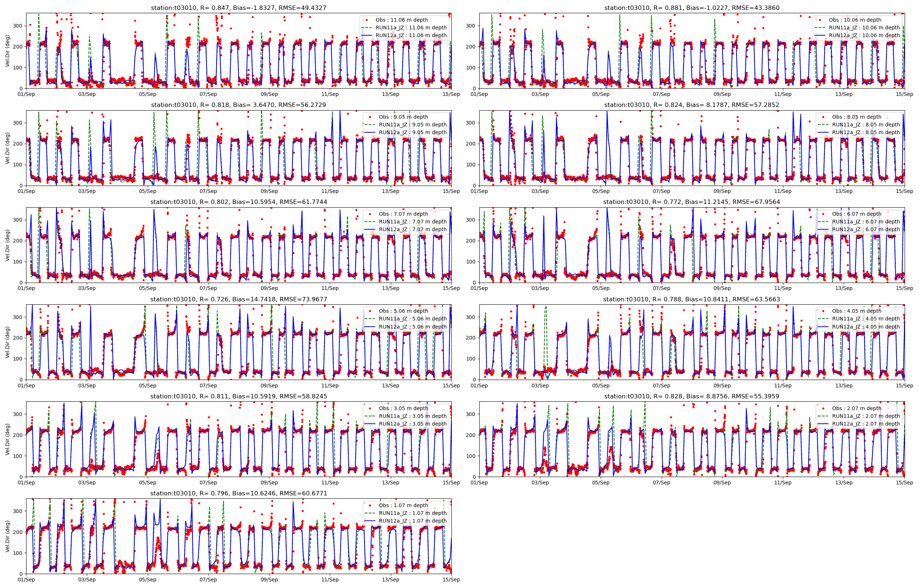Click legend entry 'RUN12a_JZ : 6.07 m depth'
The image size is (919, 588).
point(866,229)
